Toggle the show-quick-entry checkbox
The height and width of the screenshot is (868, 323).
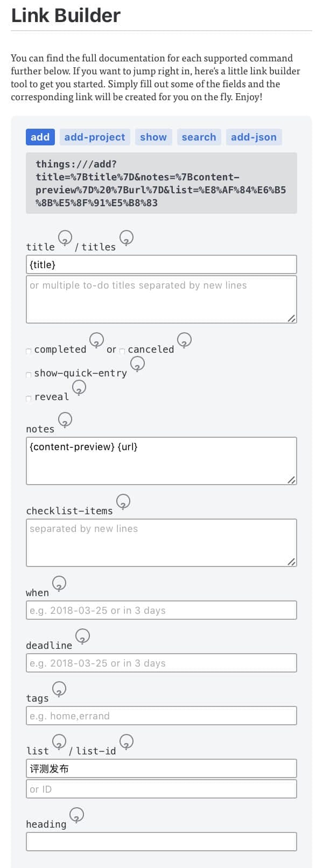(29, 375)
